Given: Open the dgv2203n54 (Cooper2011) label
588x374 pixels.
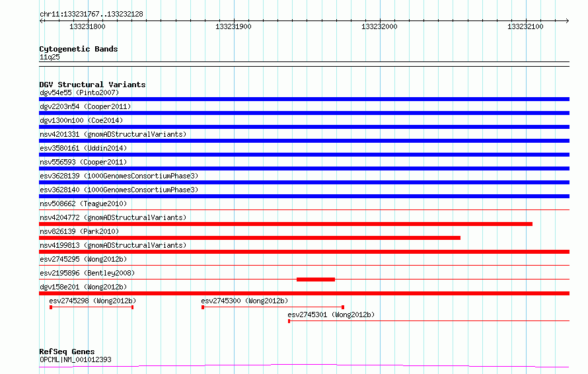Looking at the screenshot, I should click(x=85, y=106).
